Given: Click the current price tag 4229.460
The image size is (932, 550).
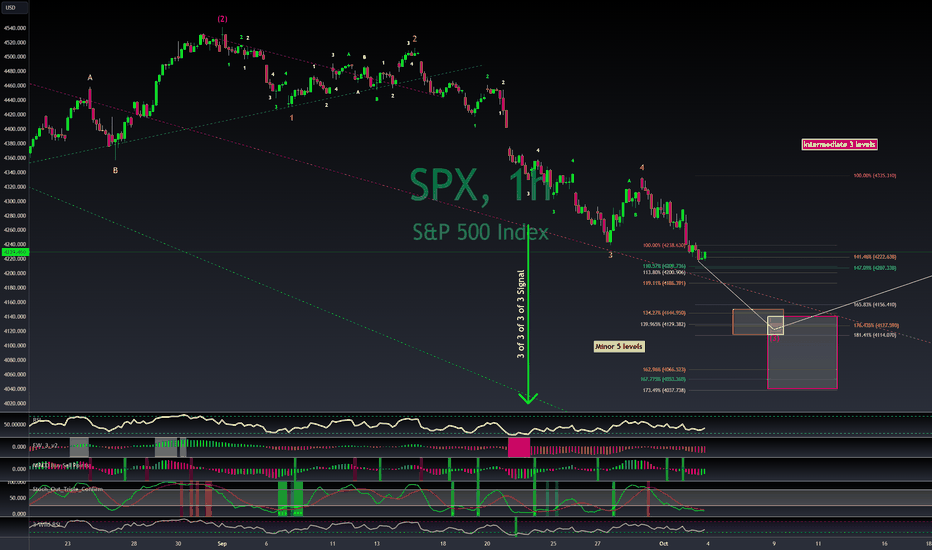Looking at the screenshot, I should click(x=14, y=252).
